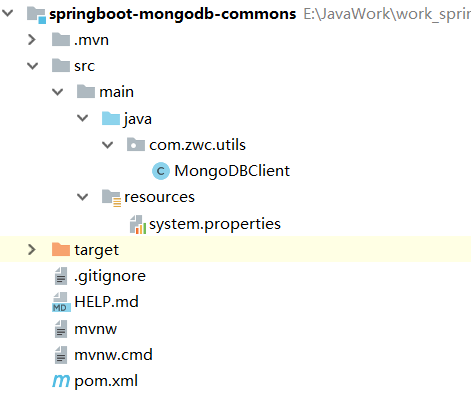Select the .mvn folder label
Viewport: 471px width, 393px height.
click(91, 40)
